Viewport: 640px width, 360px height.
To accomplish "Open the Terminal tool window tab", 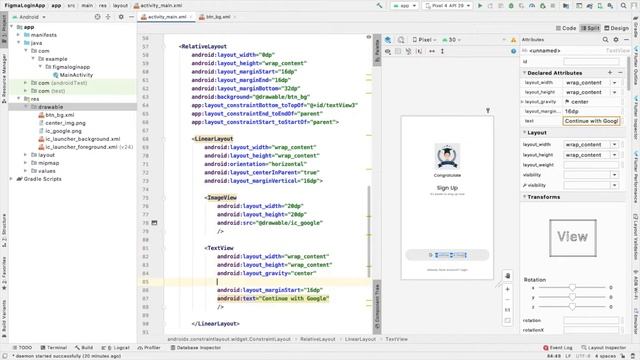I will click(53, 347).
